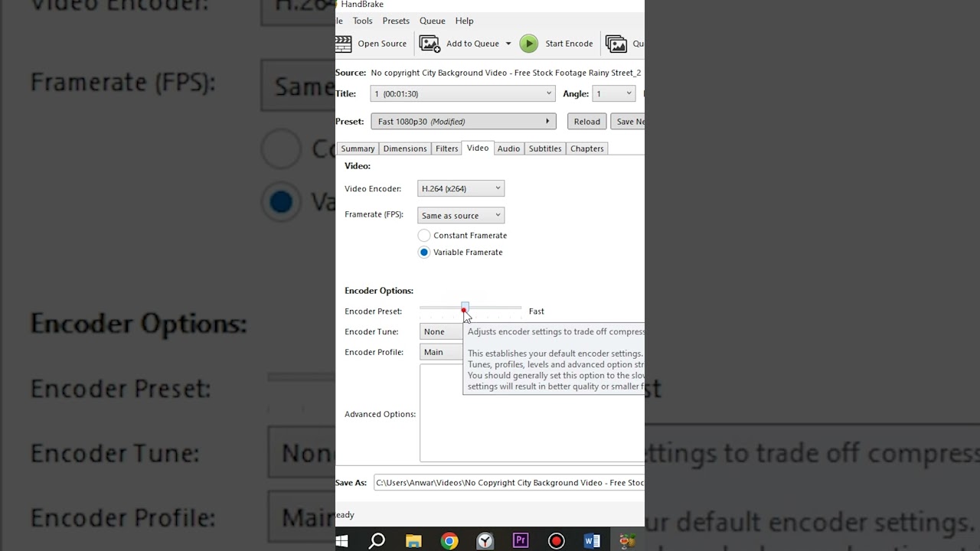Expand the Add to Queue dropdown arrow

[508, 44]
